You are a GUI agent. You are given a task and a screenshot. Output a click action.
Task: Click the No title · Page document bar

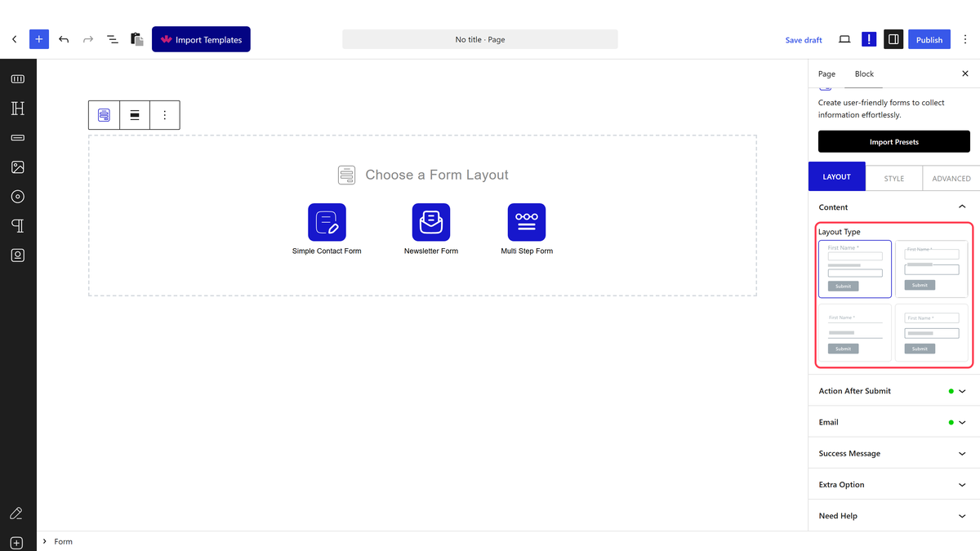(x=480, y=39)
